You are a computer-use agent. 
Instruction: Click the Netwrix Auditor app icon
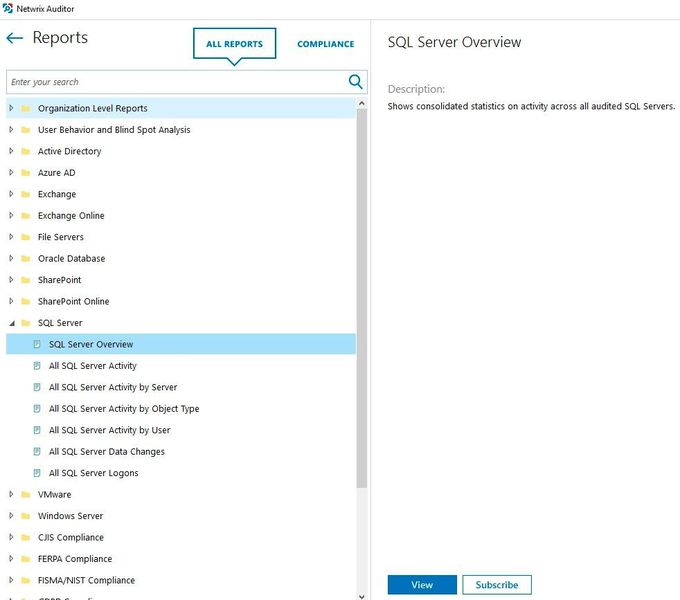point(7,8)
